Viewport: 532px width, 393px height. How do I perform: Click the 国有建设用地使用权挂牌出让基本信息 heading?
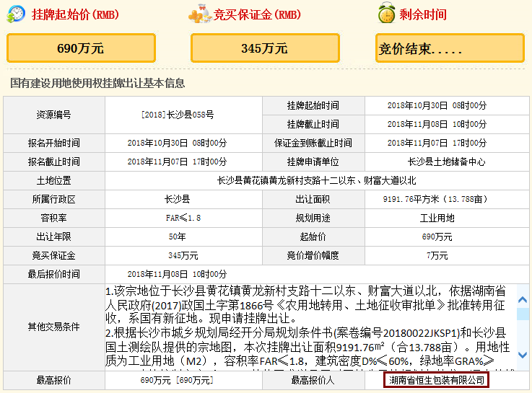click(97, 84)
